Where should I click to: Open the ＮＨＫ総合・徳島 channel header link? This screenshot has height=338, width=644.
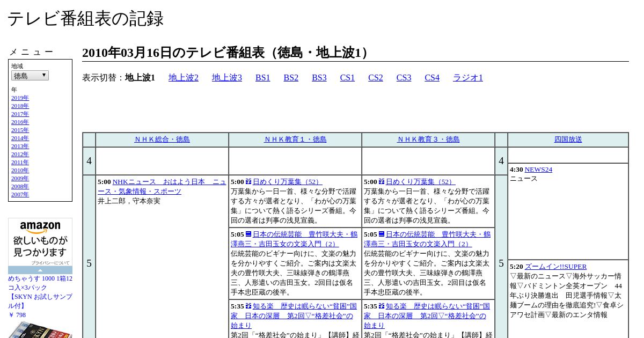(x=162, y=139)
